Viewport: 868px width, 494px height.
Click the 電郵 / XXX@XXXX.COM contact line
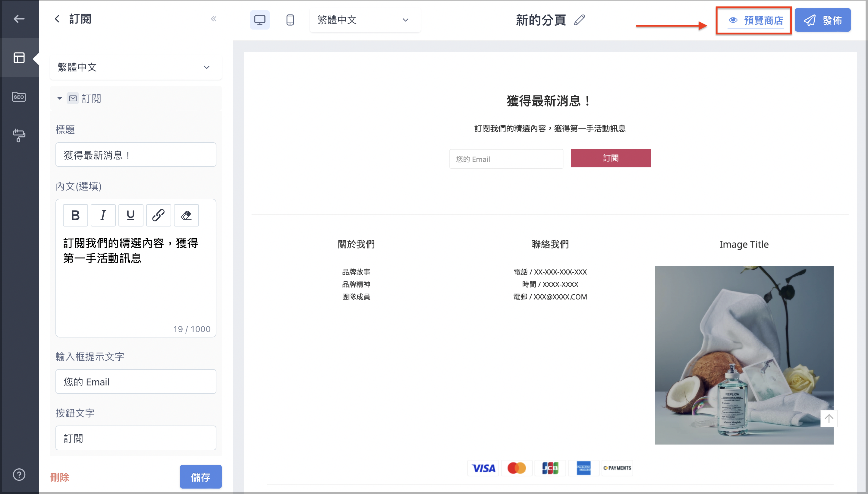(550, 296)
